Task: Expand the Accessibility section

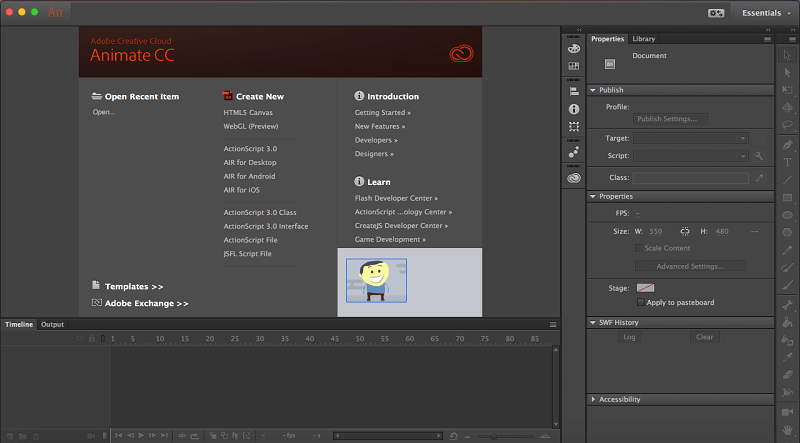Action: [593, 399]
